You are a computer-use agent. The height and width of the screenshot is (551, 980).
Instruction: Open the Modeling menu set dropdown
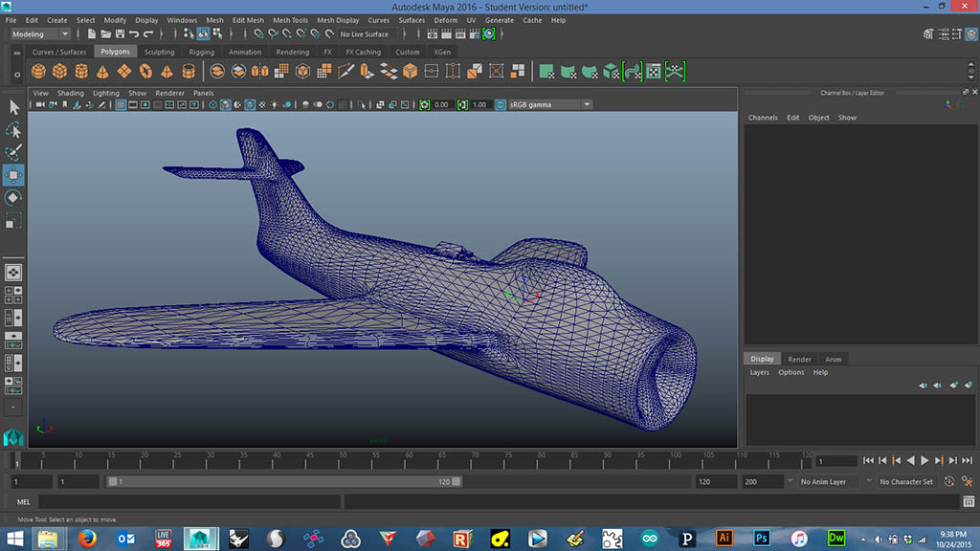39,34
